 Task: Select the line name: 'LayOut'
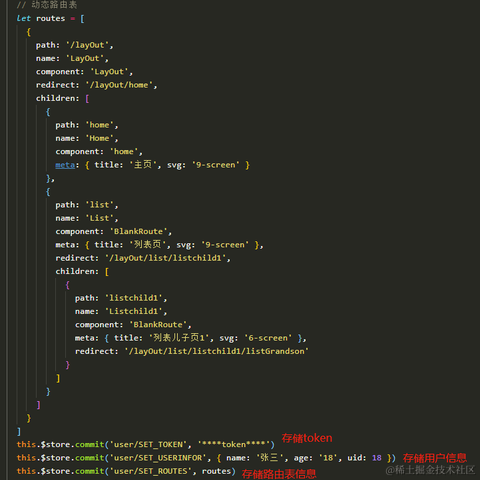[x=72, y=58]
